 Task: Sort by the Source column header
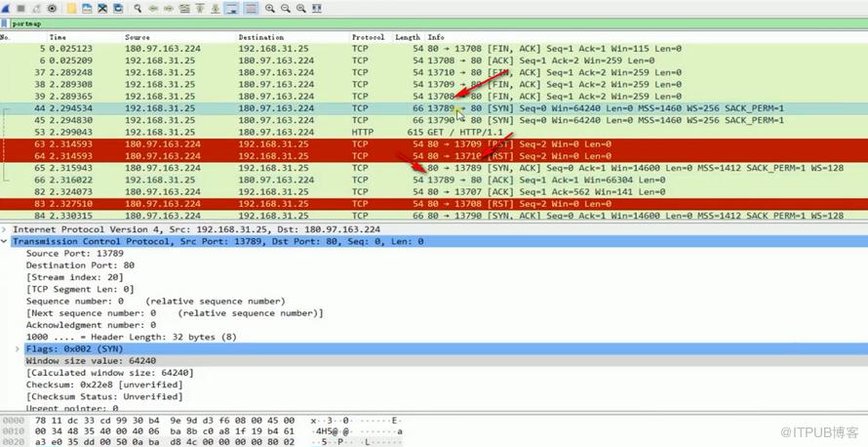138,37
